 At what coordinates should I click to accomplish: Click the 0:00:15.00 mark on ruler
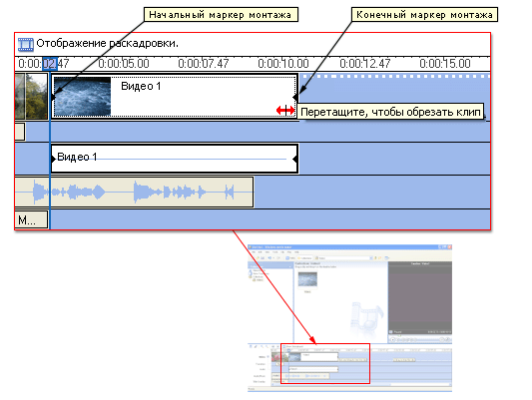(x=445, y=64)
